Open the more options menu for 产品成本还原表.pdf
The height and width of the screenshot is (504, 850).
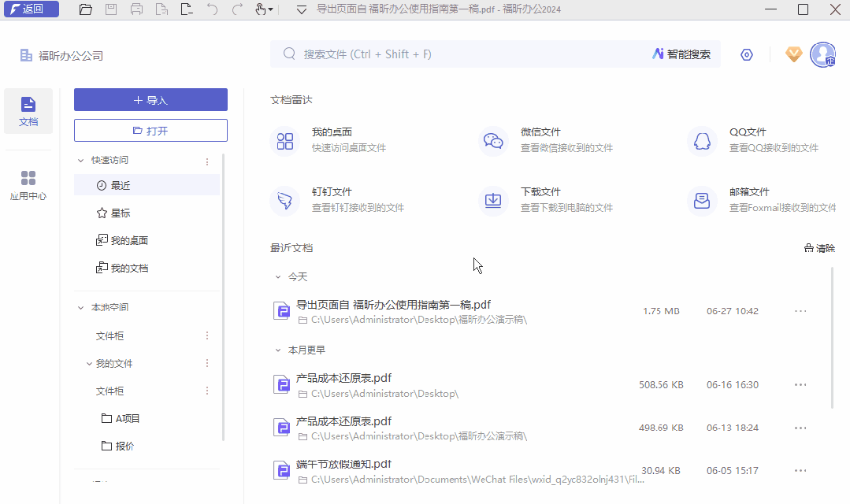800,384
